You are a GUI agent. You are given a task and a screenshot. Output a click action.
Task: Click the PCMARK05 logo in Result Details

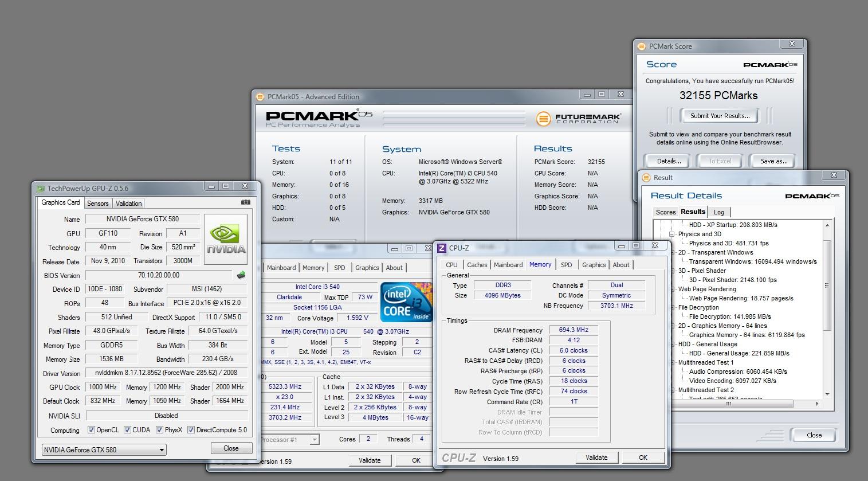(812, 196)
